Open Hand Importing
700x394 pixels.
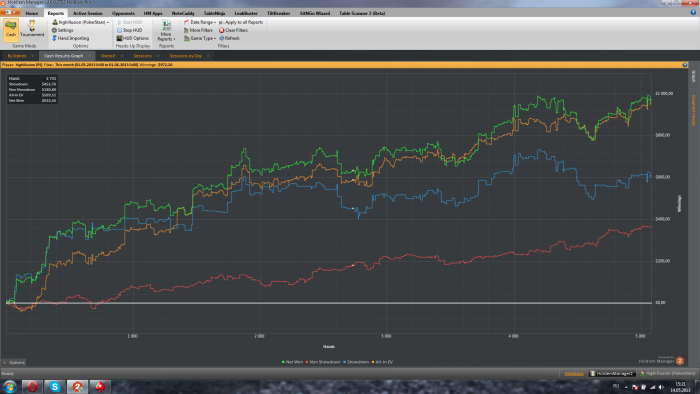click(x=71, y=38)
